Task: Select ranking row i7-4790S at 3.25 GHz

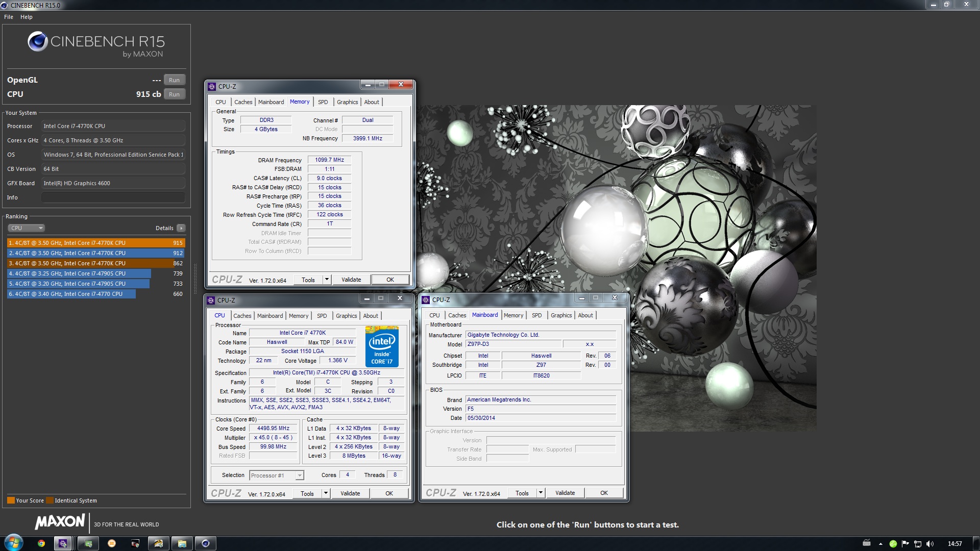Action: pos(96,273)
